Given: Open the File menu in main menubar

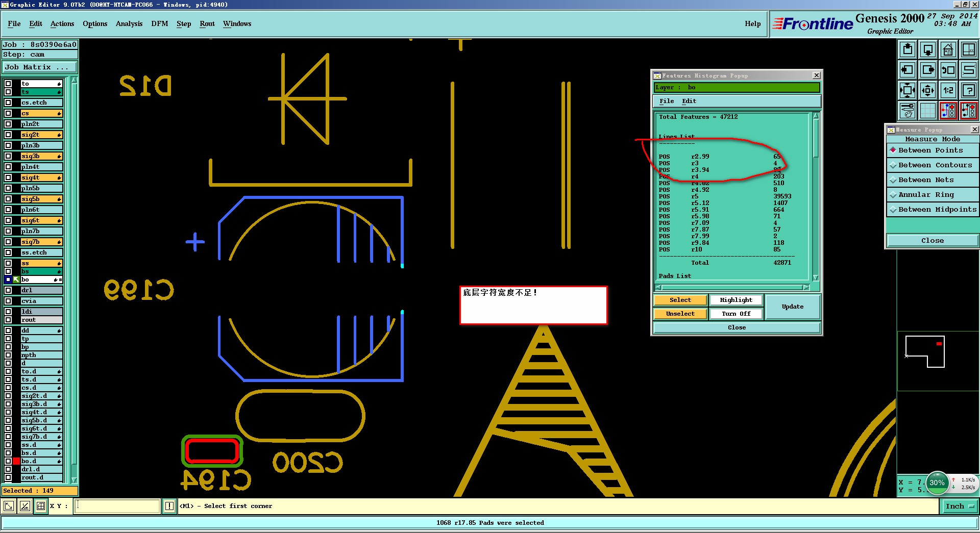Looking at the screenshot, I should pyautogui.click(x=14, y=23).
